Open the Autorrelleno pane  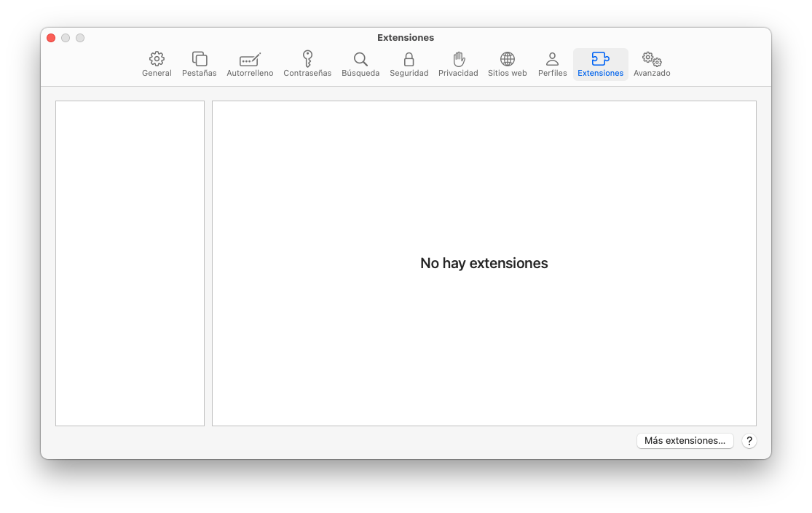pyautogui.click(x=250, y=59)
